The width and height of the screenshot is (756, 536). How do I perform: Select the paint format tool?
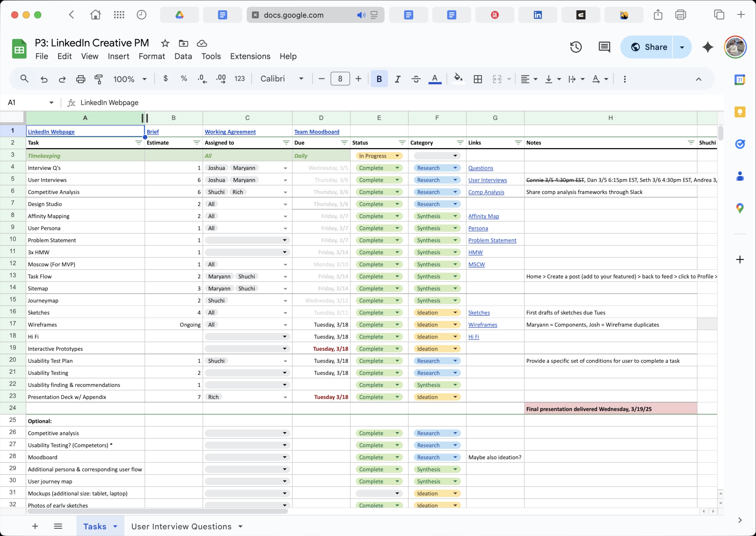[x=99, y=79]
